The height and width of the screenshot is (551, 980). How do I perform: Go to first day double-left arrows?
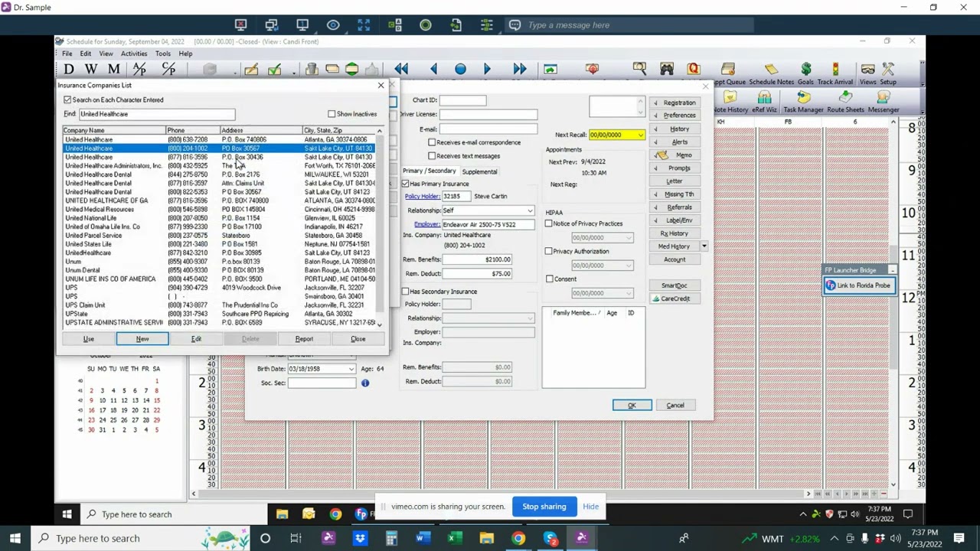pyautogui.click(x=401, y=70)
